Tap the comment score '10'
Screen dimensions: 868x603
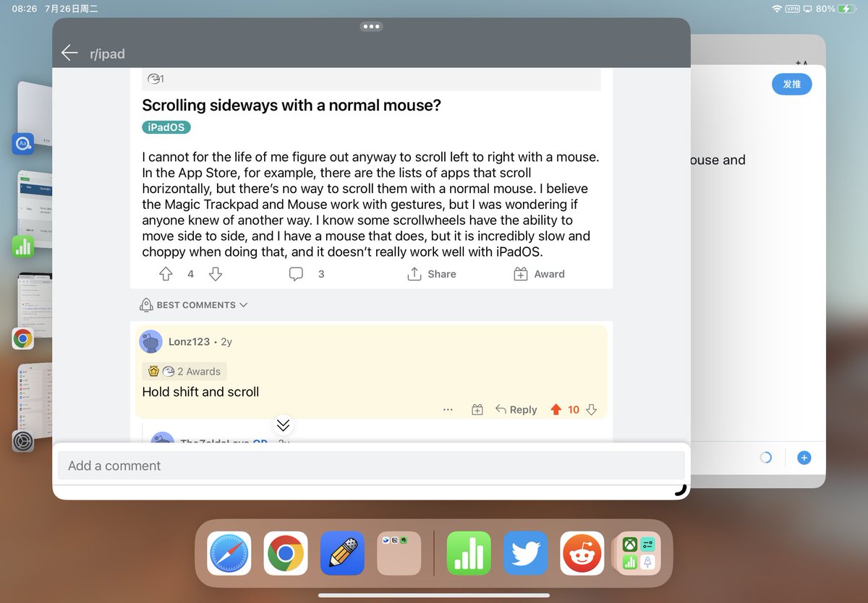[574, 410]
